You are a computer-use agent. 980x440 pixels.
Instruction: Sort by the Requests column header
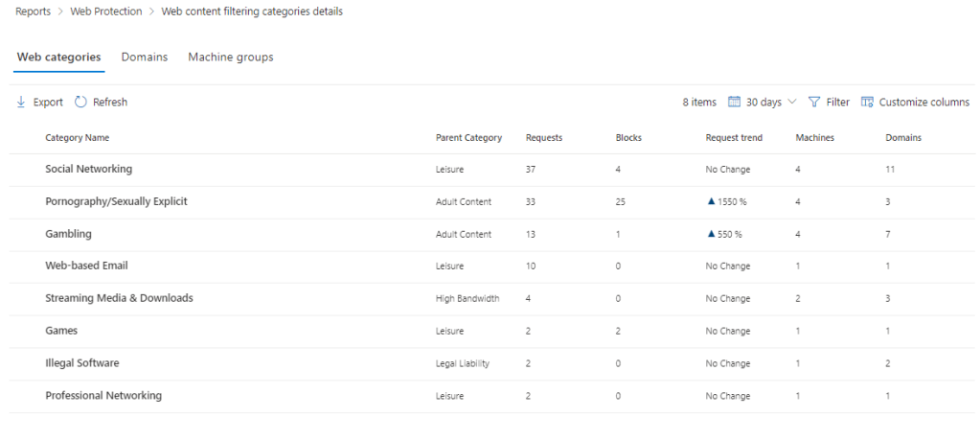click(x=543, y=138)
